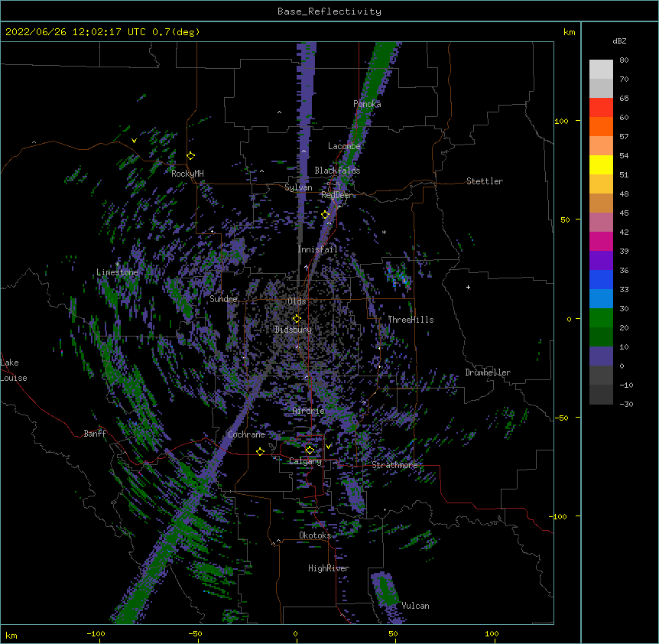Click the RockyMH map label
The image size is (659, 644).
coord(187,174)
